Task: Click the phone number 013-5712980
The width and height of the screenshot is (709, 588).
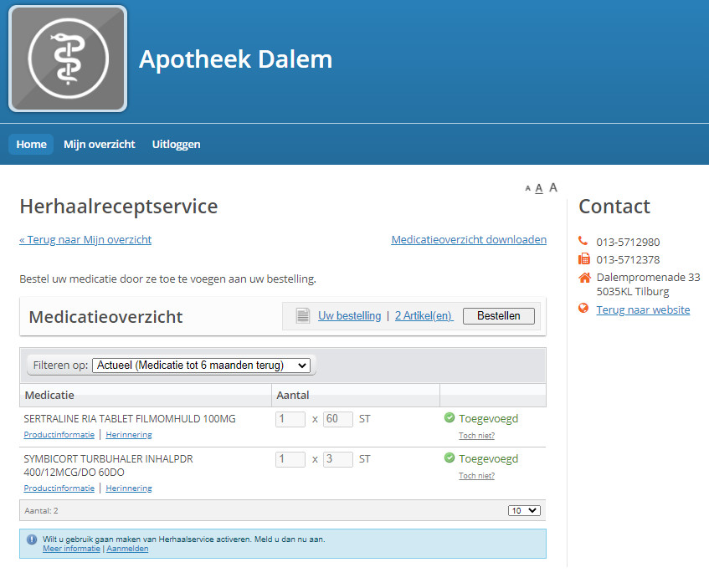Action: pos(628,243)
